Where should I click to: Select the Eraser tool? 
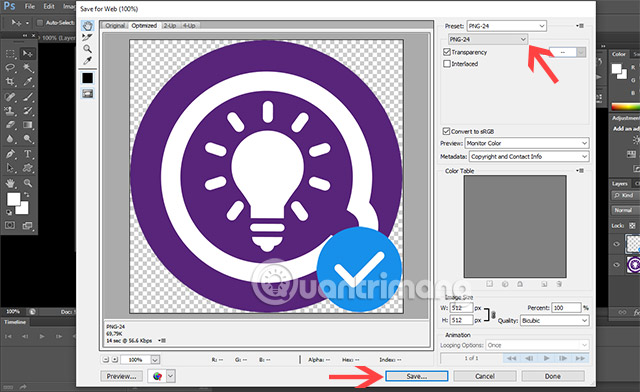pyautogui.click(x=11, y=125)
